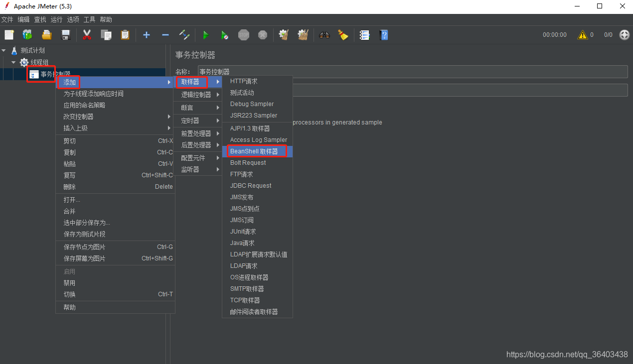Click the minus Collapse All icon
The image size is (633, 364).
pyautogui.click(x=165, y=35)
